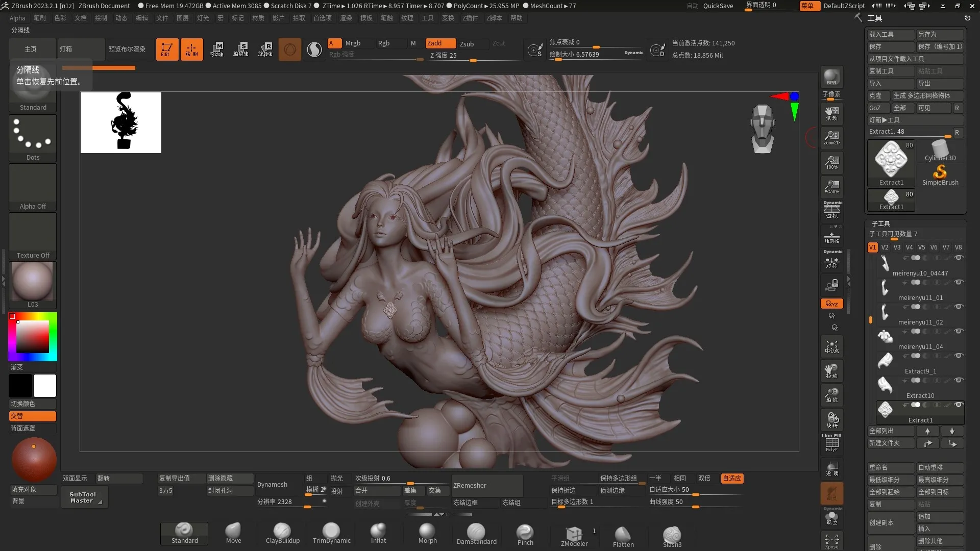The image size is (980, 551).
Task: Open the Alpha menu
Action: click(17, 18)
